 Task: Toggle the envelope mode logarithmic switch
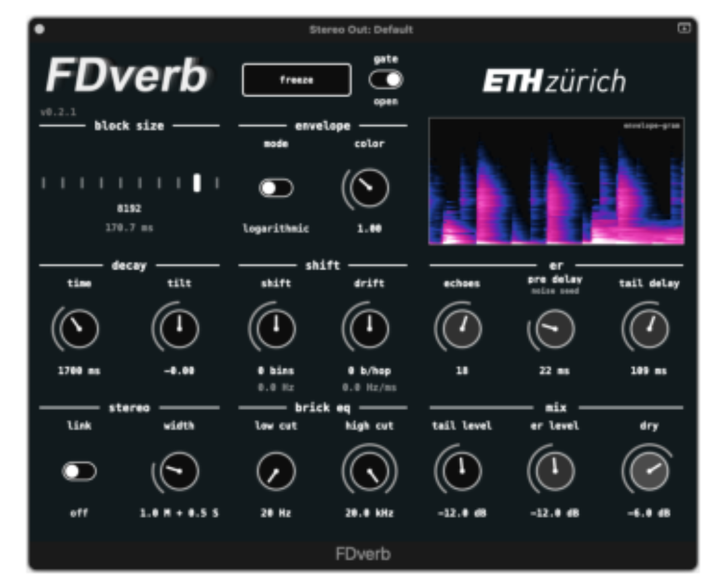[x=276, y=188]
